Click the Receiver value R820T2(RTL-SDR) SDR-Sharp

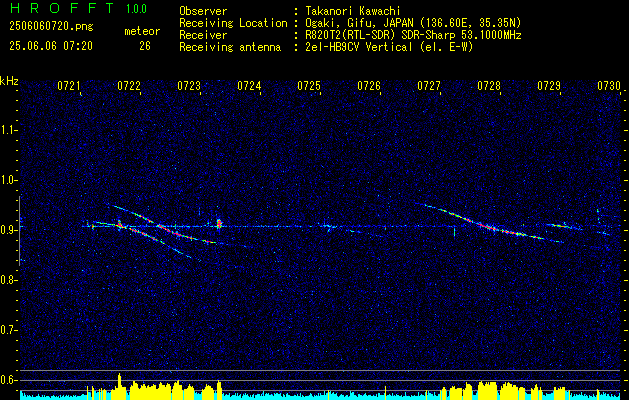(x=380, y=35)
